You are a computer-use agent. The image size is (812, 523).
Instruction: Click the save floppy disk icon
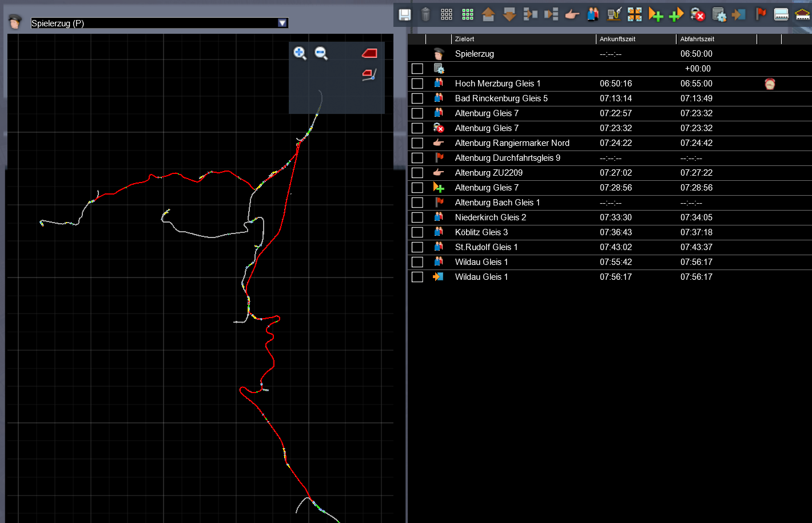point(405,15)
